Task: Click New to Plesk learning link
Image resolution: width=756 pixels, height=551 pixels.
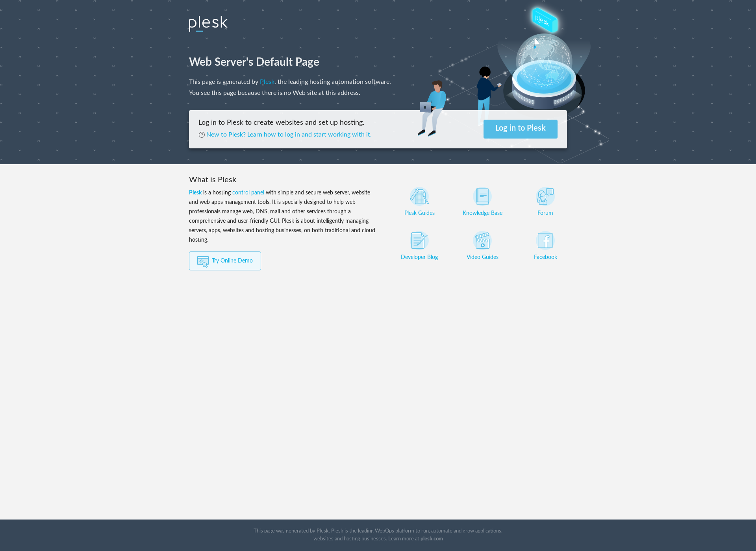Action: point(289,134)
